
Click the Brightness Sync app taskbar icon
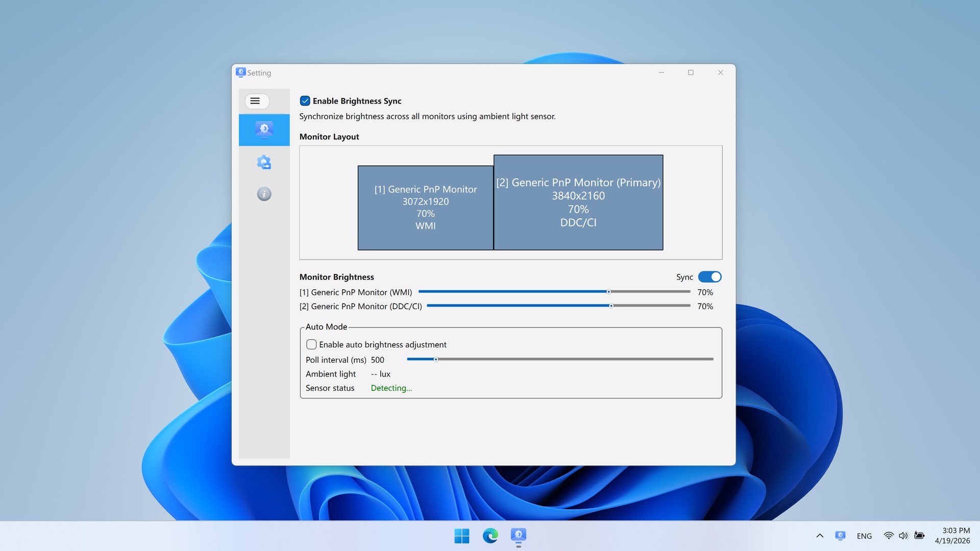tap(518, 535)
